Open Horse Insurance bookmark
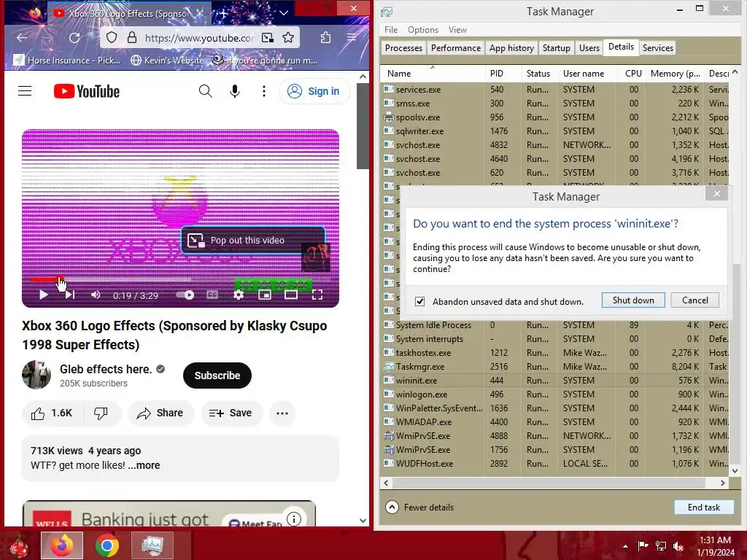Viewport: 747px width, 560px height. click(x=67, y=61)
